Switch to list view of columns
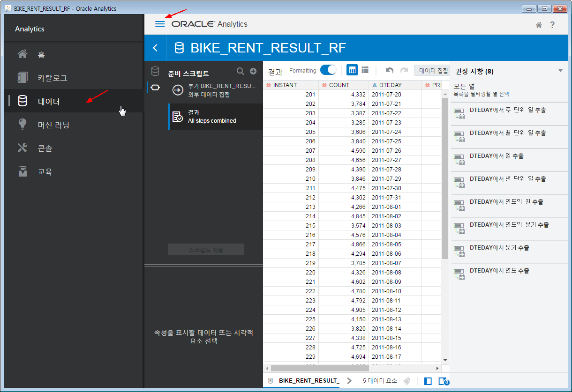 click(365, 70)
